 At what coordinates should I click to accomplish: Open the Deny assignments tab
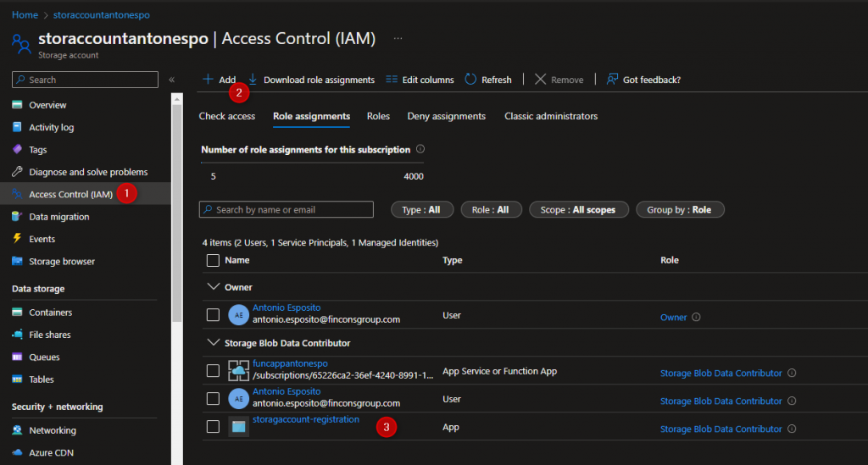(x=446, y=116)
